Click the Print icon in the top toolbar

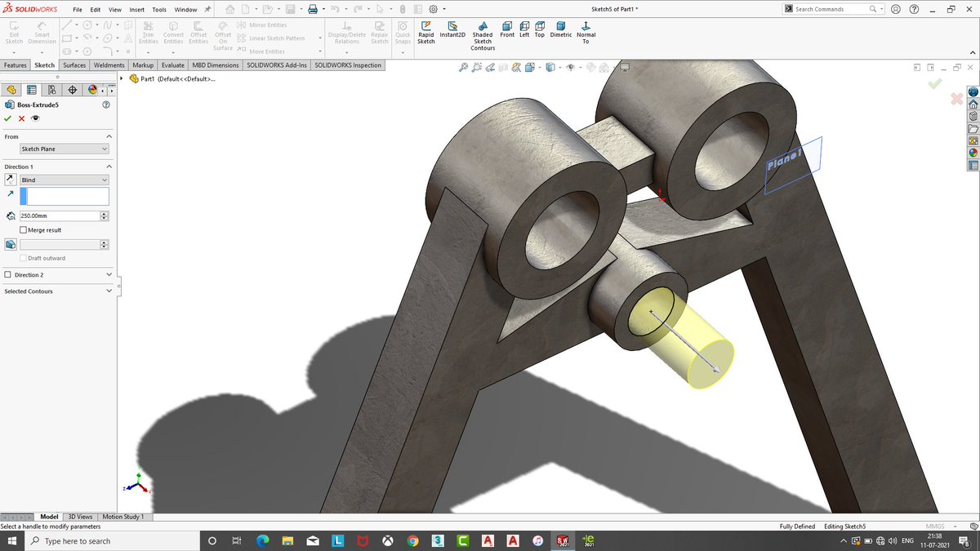pyautogui.click(x=311, y=9)
